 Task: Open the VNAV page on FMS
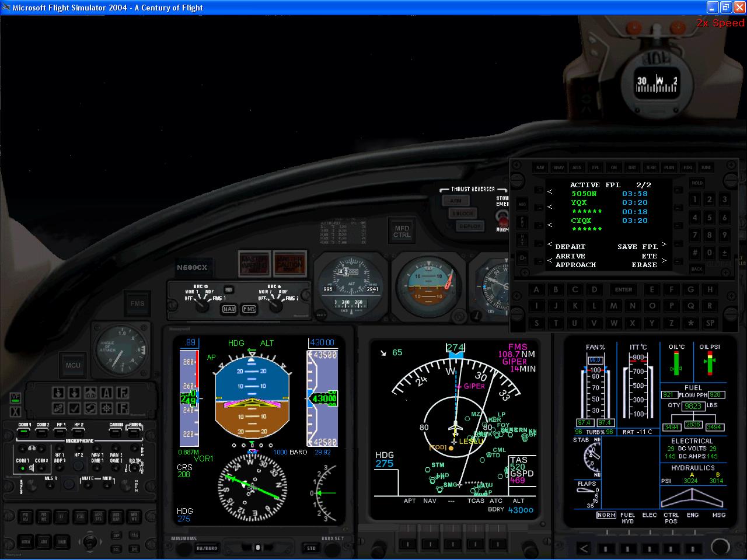click(x=558, y=167)
